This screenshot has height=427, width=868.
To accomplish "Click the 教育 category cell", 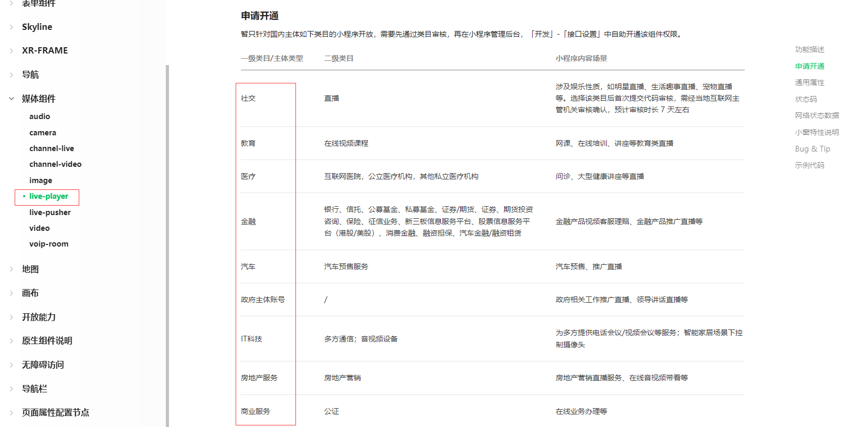I will (x=248, y=143).
